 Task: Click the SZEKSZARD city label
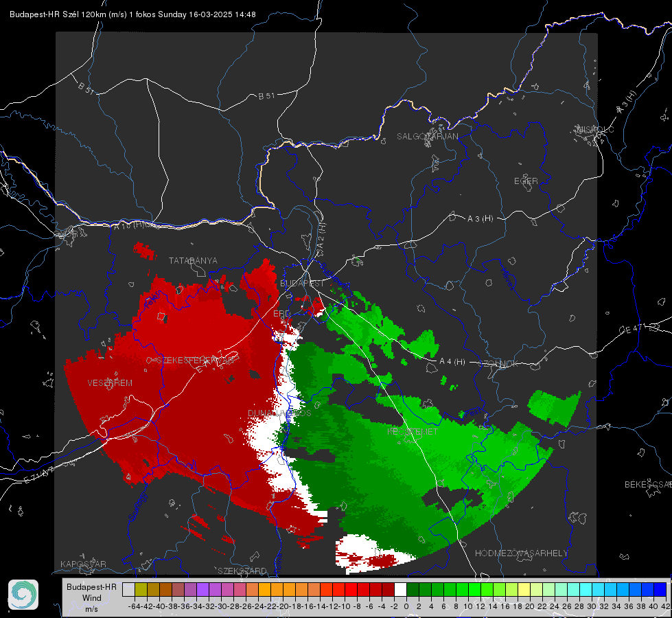(242, 571)
